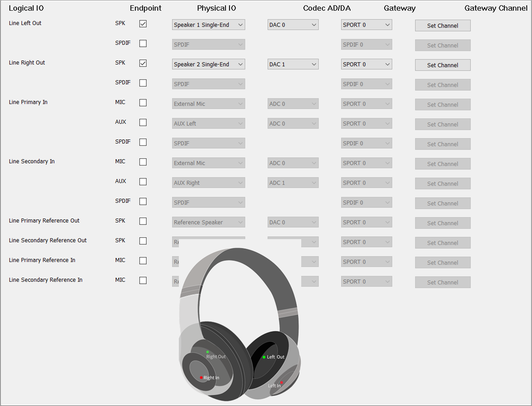Click the Line Primary In label

(x=28, y=102)
